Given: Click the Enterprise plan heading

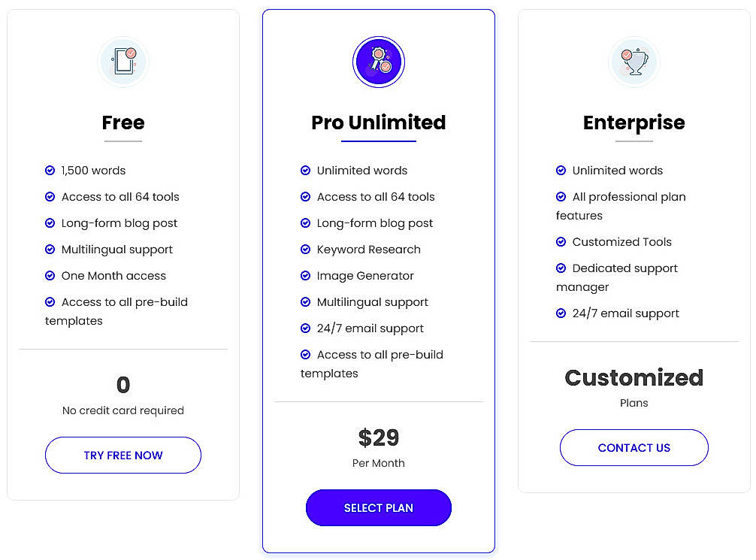Looking at the screenshot, I should click(x=634, y=123).
